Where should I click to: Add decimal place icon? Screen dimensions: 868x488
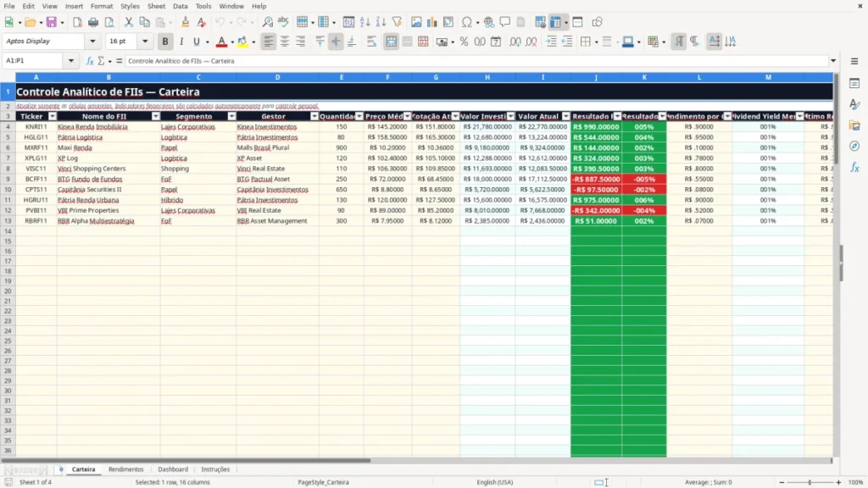tap(515, 42)
